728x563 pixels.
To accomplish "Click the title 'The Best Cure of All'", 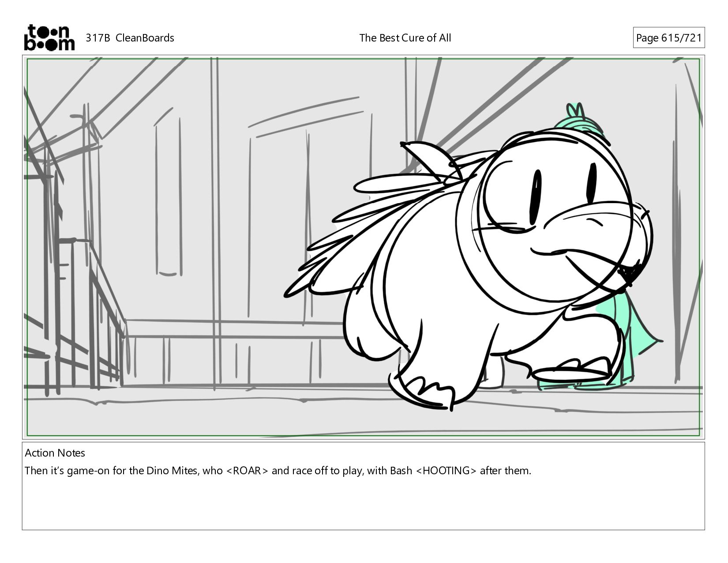I will (405, 38).
